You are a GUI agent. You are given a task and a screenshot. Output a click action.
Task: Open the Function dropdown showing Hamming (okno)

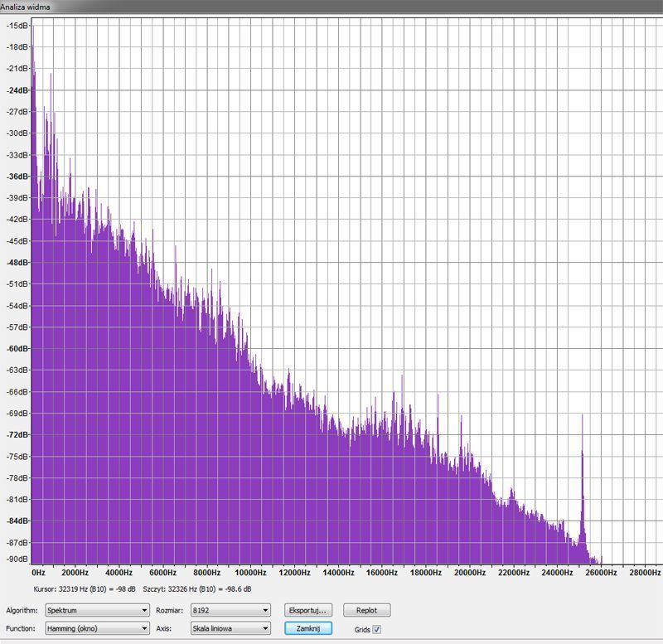tap(97, 628)
